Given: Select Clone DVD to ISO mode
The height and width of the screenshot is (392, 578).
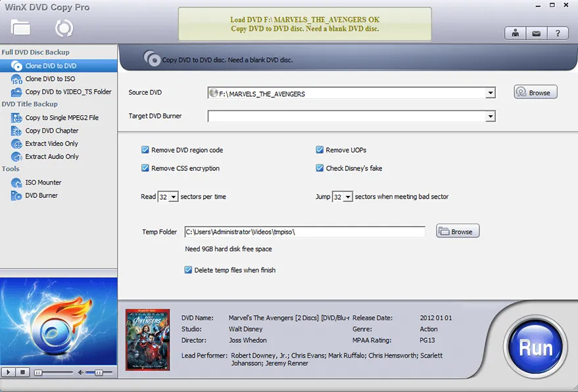Looking at the screenshot, I should pyautogui.click(x=45, y=78).
